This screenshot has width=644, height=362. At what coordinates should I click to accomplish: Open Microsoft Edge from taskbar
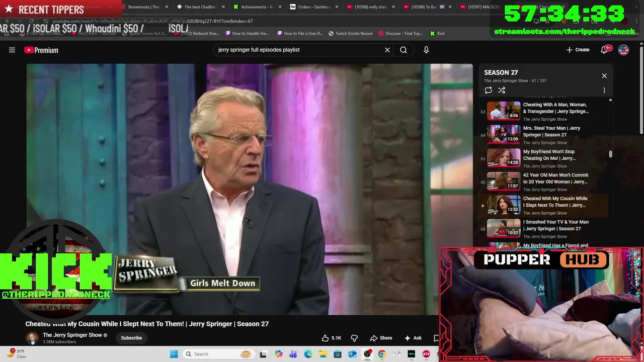[x=308, y=354]
